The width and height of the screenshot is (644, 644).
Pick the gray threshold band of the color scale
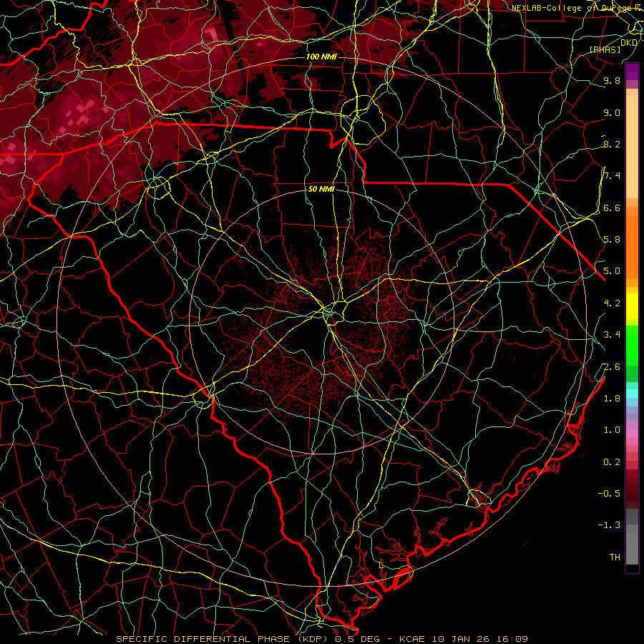tap(632, 549)
